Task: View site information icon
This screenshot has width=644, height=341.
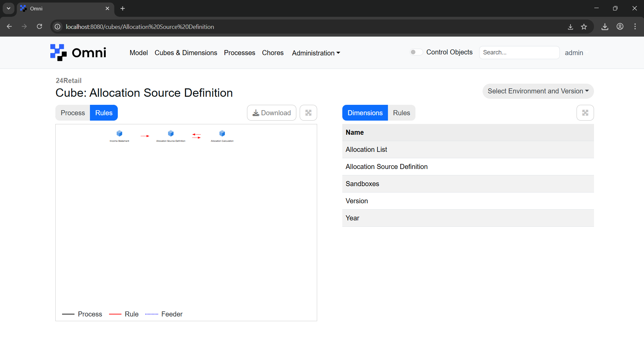Action: (58, 27)
